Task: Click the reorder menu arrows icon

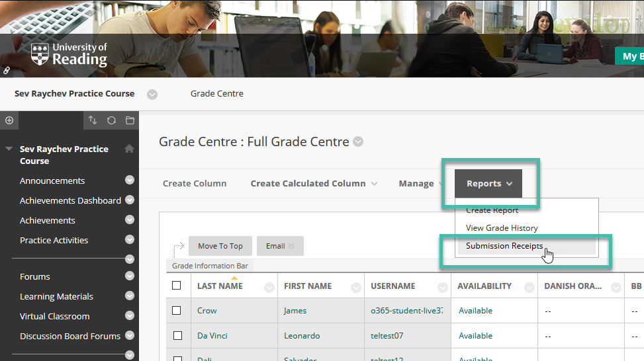Action: 93,120
